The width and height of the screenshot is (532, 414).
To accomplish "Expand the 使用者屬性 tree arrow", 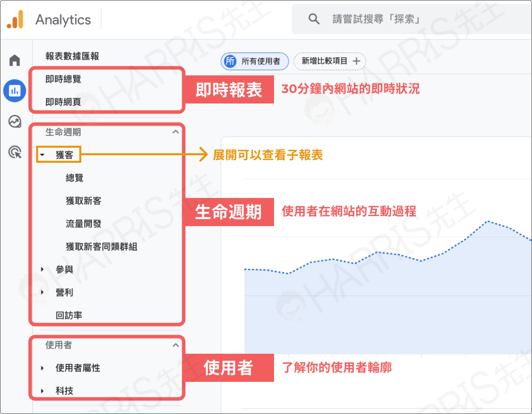I will pos(43,368).
